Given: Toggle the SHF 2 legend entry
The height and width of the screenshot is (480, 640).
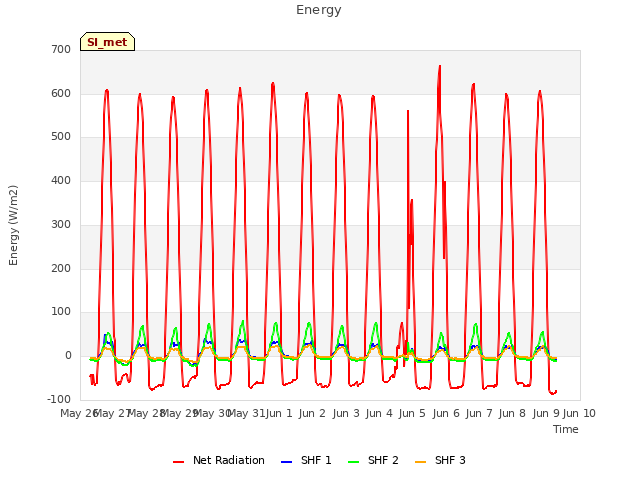Looking at the screenshot, I should pyautogui.click(x=373, y=460).
